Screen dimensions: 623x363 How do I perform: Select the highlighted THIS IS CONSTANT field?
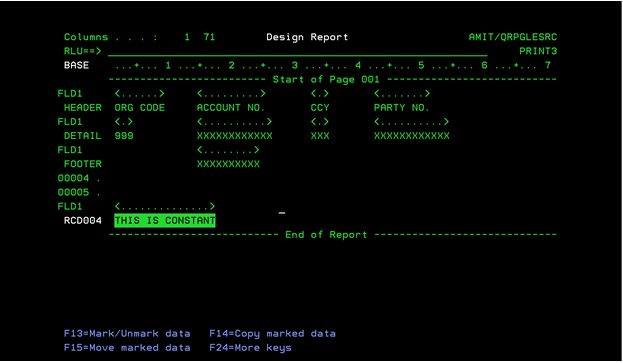[x=165, y=220]
